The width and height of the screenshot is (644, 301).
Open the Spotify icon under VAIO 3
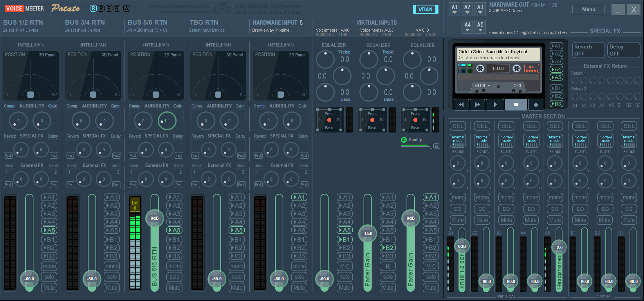(404, 140)
